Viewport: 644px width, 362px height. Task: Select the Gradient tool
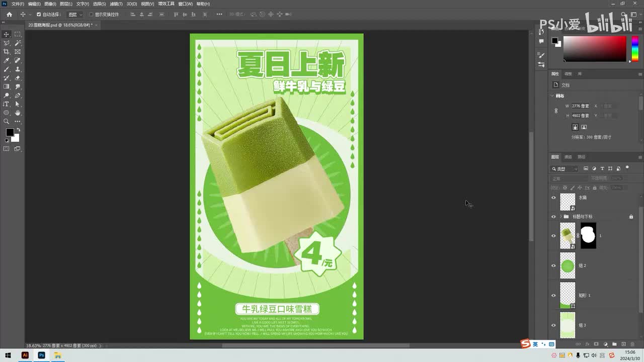[x=7, y=86]
